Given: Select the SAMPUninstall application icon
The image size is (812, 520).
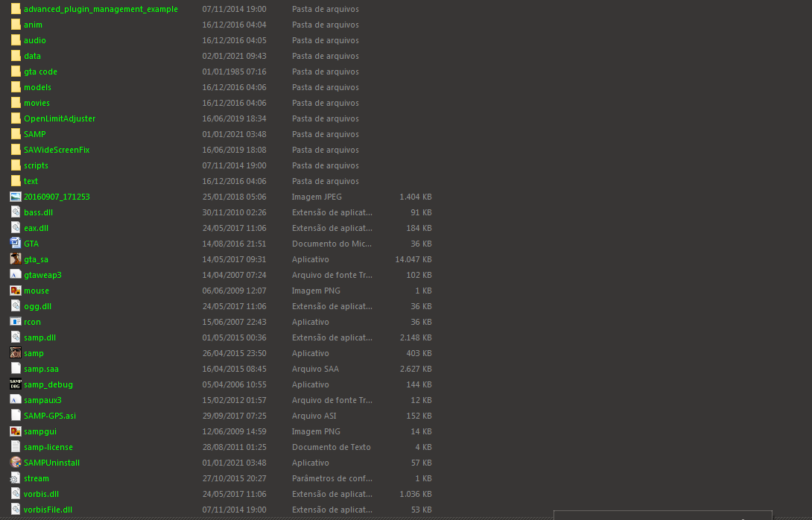Looking at the screenshot, I should pos(16,463).
